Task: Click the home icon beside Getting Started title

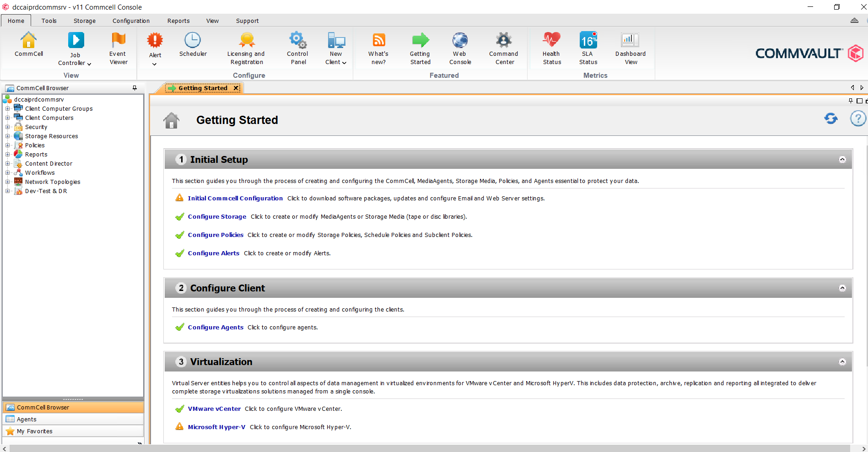Action: point(172,120)
